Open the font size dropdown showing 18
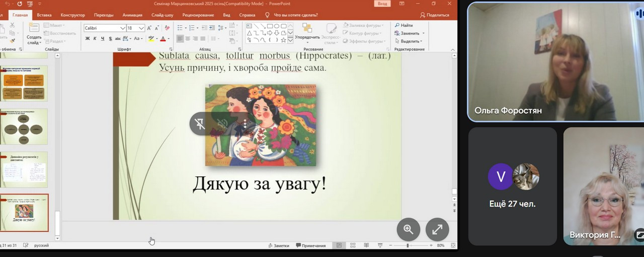The width and height of the screenshot is (644, 257). [141, 28]
